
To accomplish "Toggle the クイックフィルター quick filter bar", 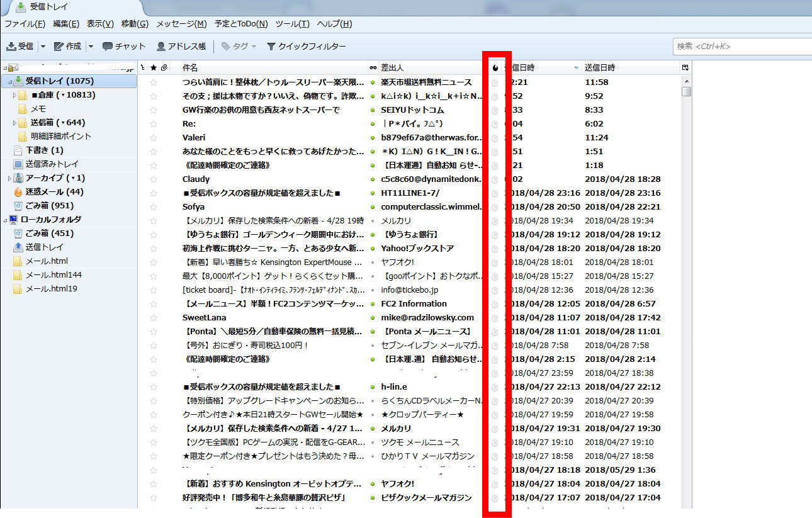I will coord(307,46).
